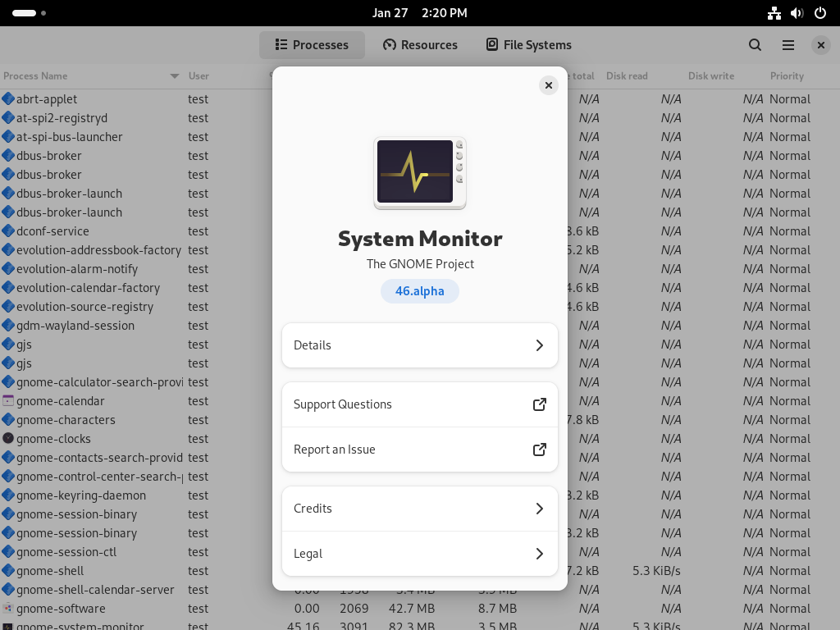Screen dimensions: 840x630
Task: Click the dconf-service process icon
Action: pos(8,231)
